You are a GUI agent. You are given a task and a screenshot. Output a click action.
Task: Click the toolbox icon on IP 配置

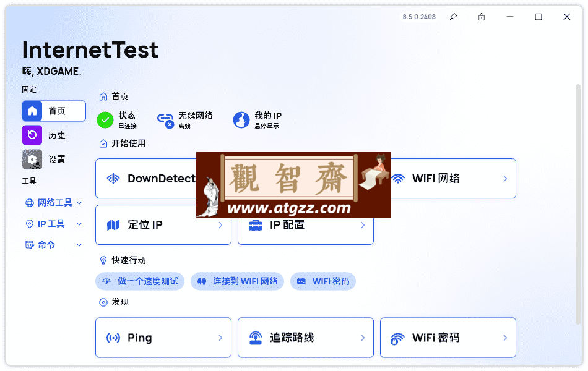(x=256, y=225)
